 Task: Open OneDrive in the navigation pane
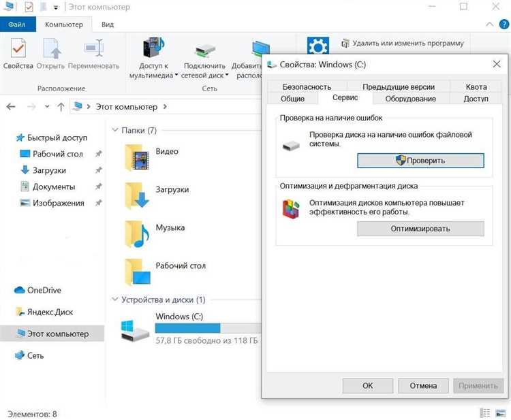45,290
